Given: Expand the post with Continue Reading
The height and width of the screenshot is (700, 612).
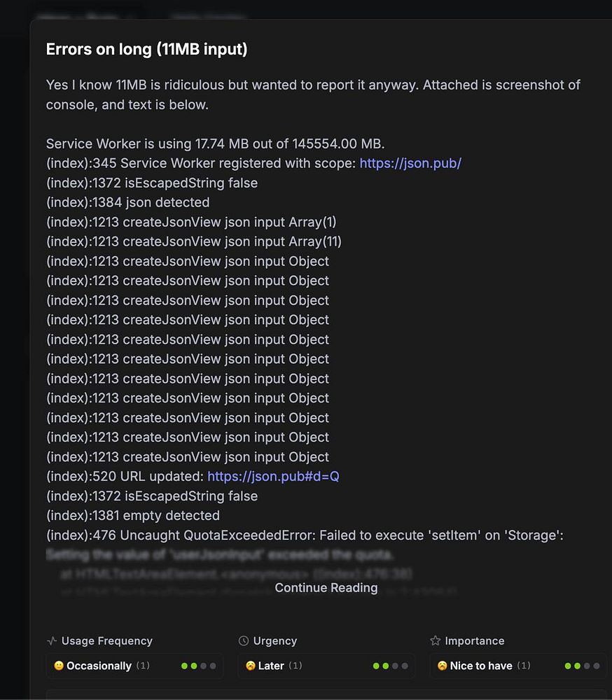Looking at the screenshot, I should (x=326, y=588).
